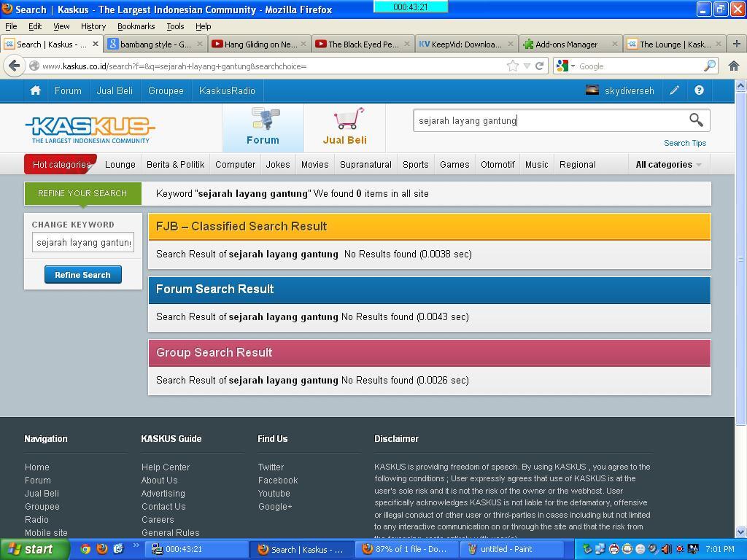
Task: Open the Regional category
Action: click(x=578, y=164)
